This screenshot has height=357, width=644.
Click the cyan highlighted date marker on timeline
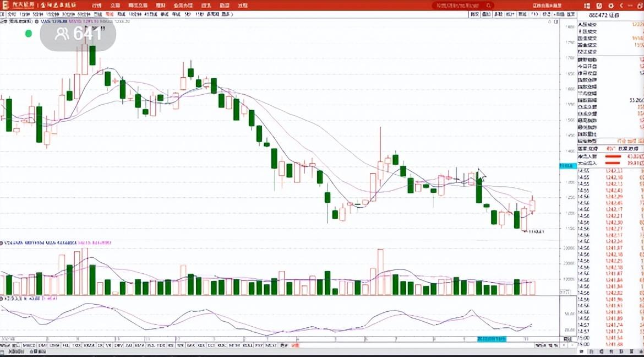click(x=492, y=339)
